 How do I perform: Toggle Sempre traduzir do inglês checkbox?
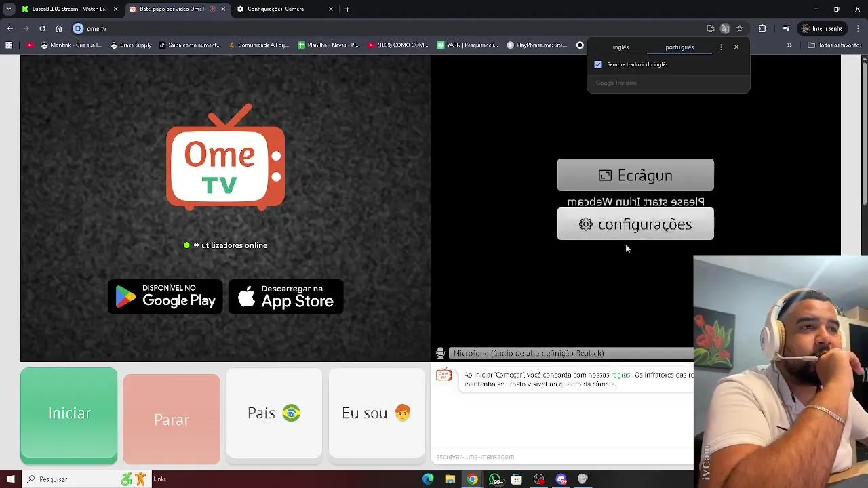pos(598,64)
